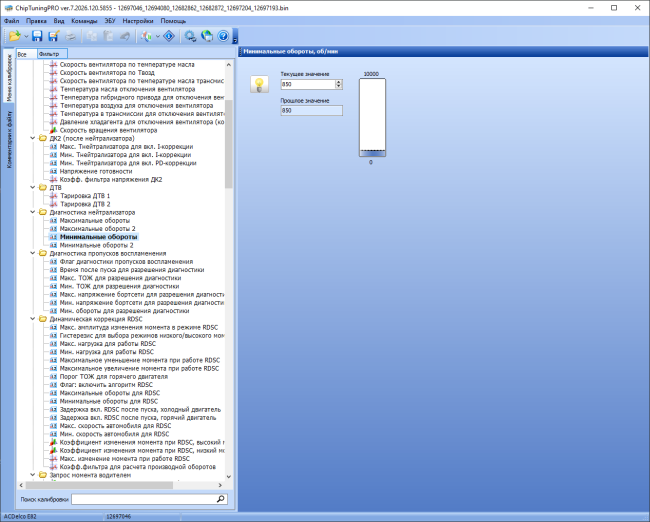Open the ЭБУ menu
This screenshot has height=522, width=650.
pos(110,21)
